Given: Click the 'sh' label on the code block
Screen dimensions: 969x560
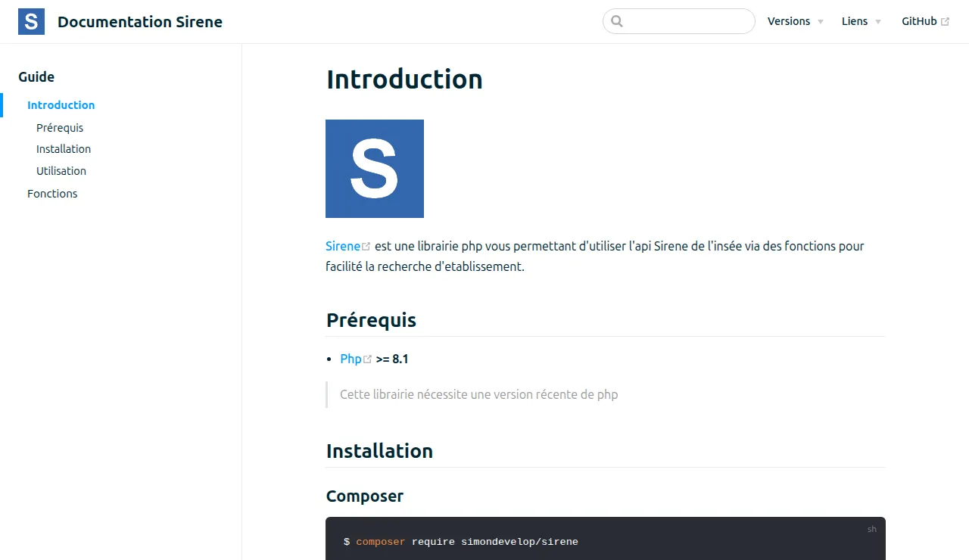Looking at the screenshot, I should click(872, 529).
